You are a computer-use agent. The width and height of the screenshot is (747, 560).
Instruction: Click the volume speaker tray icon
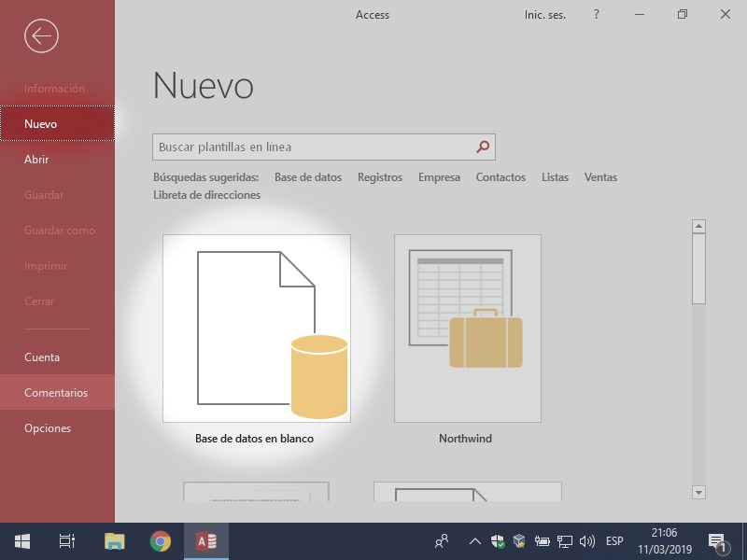587,541
